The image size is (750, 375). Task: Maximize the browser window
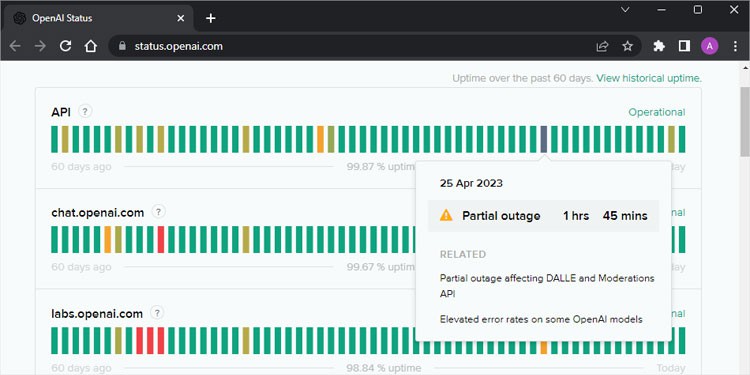pyautogui.click(x=698, y=10)
